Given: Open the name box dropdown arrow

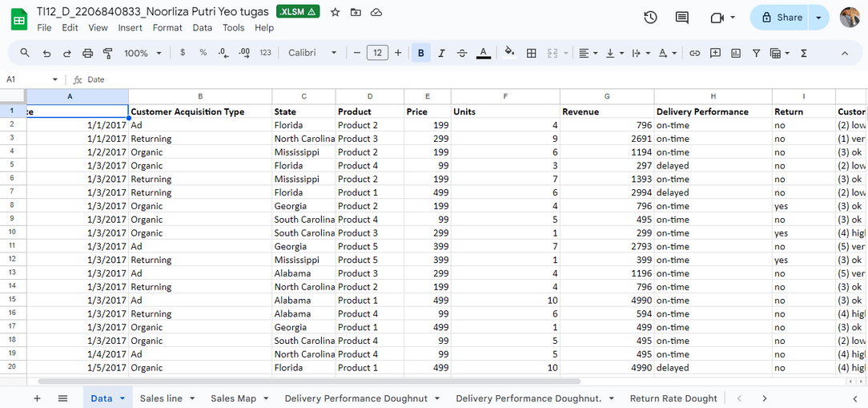Looking at the screenshot, I should (54, 79).
